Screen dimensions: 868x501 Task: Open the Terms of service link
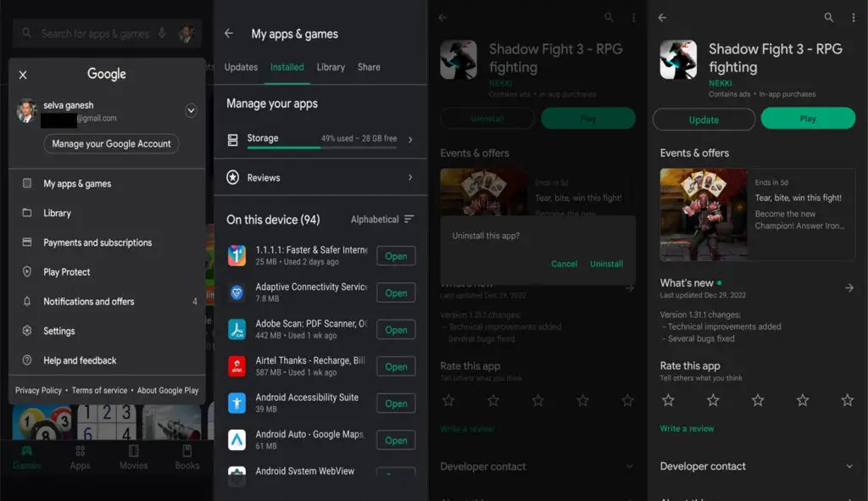click(x=99, y=390)
